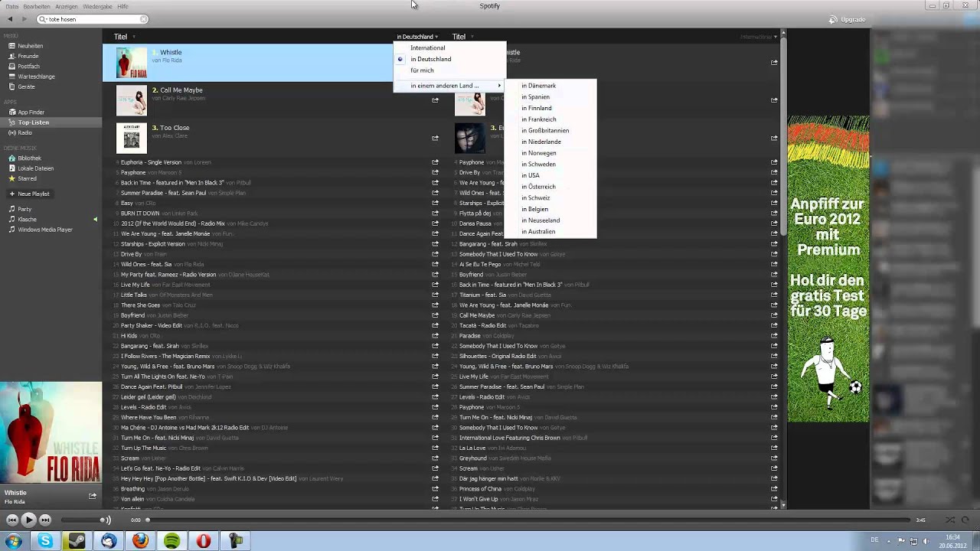Image resolution: width=980 pixels, height=551 pixels.
Task: Open the Euro 2012 Premium ad
Action: (828, 269)
